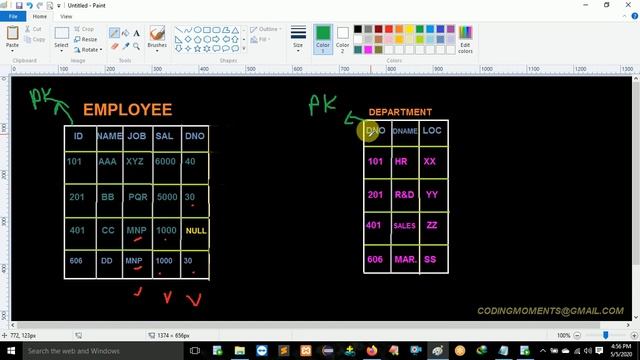640x360 pixels.
Task: Click the Undo arrow in quick access toolbar
Action: pos(29,5)
